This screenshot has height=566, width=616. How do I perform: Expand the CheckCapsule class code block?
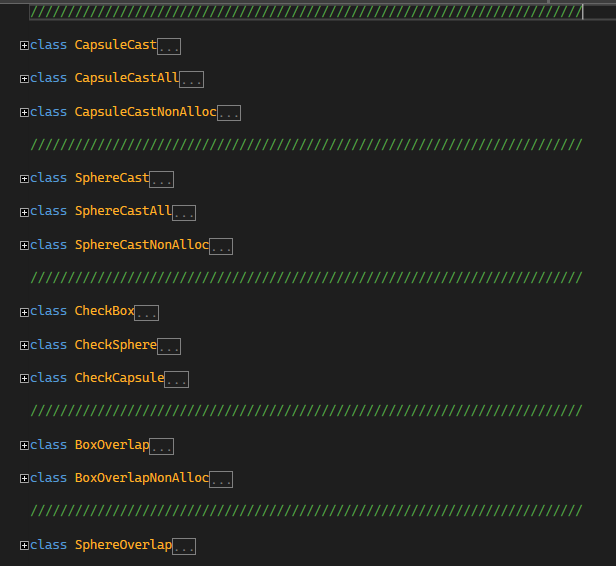(x=24, y=378)
